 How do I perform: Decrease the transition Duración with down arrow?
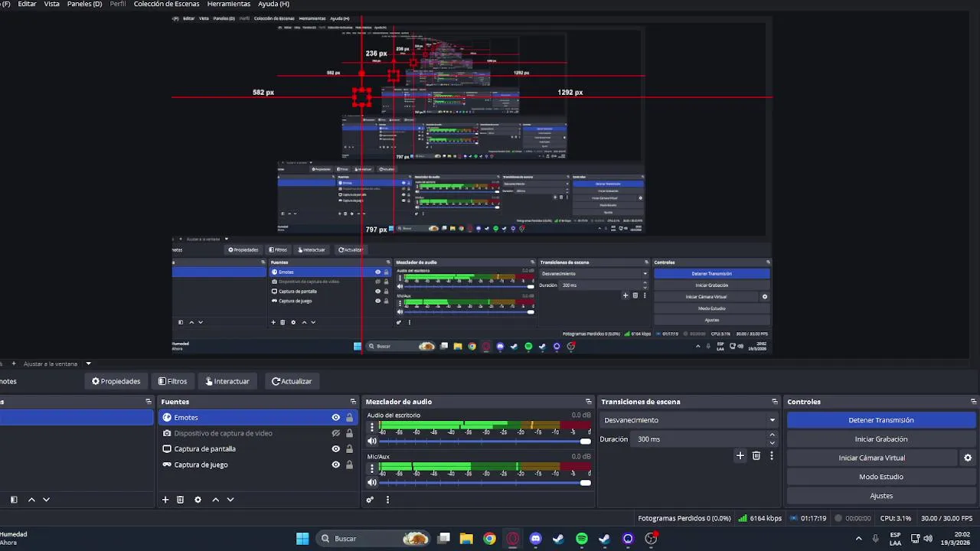772,443
